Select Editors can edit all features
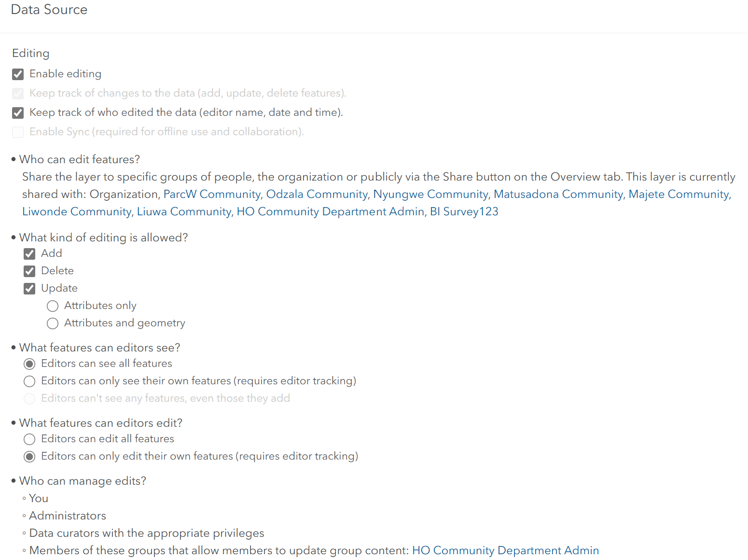 tap(29, 439)
